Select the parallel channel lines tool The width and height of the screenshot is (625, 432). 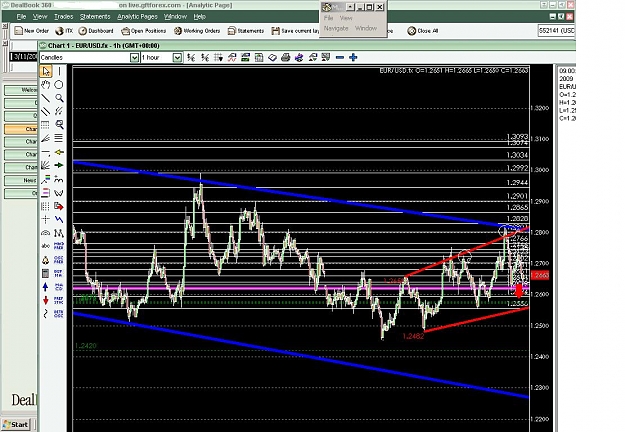point(46,111)
